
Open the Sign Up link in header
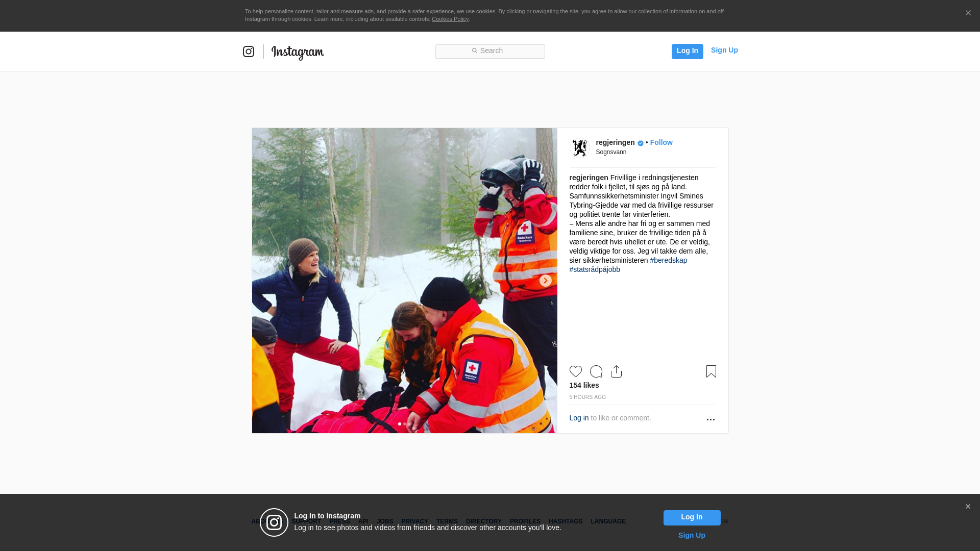[724, 50]
